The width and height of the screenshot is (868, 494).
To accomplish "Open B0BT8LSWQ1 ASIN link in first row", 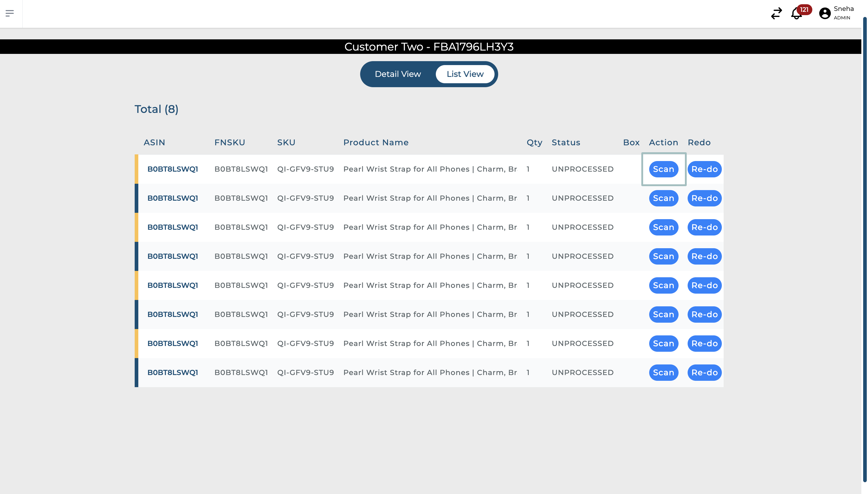I will (x=172, y=169).
